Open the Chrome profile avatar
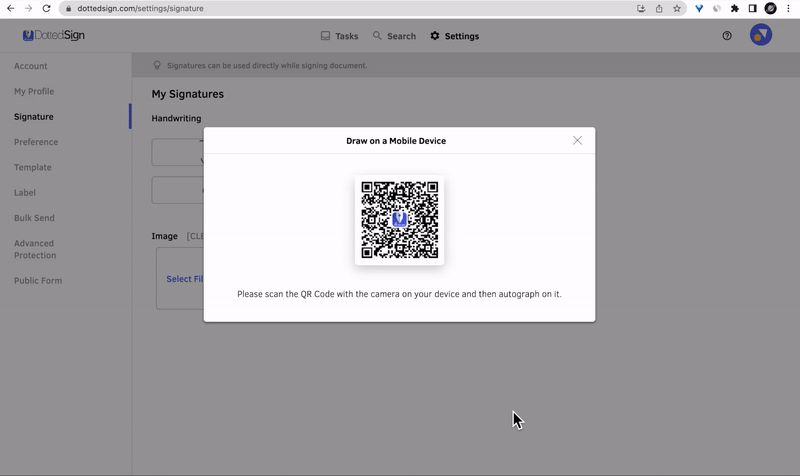 pyautogui.click(x=770, y=8)
